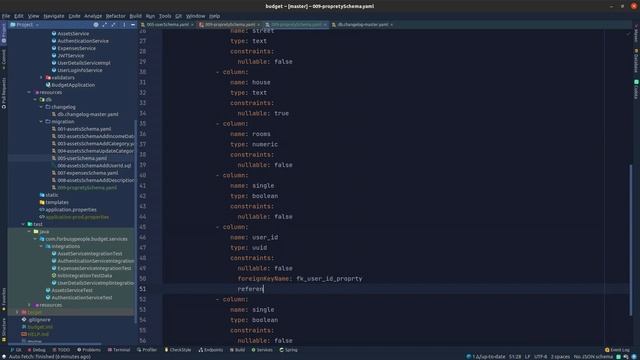The image size is (640, 360).
Task: Open the Build menu
Action: (x=135, y=16)
